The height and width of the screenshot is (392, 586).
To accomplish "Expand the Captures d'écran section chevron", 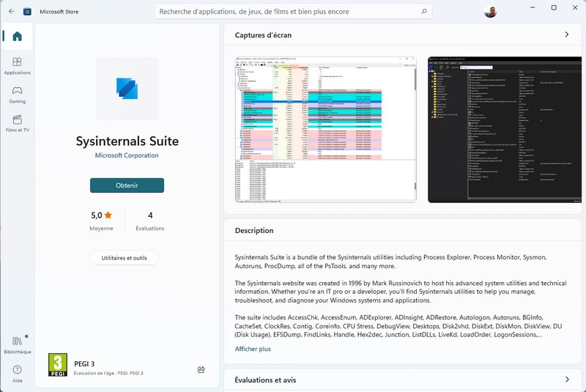I will coord(566,34).
